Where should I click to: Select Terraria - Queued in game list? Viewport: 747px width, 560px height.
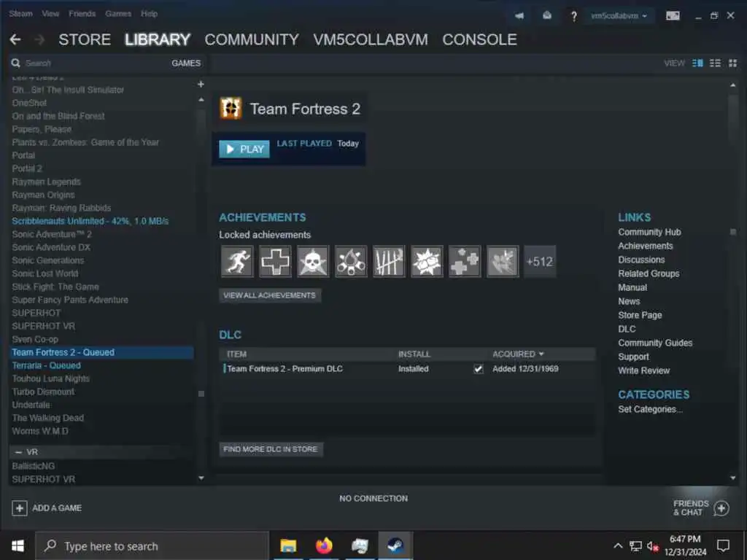pyautogui.click(x=46, y=365)
